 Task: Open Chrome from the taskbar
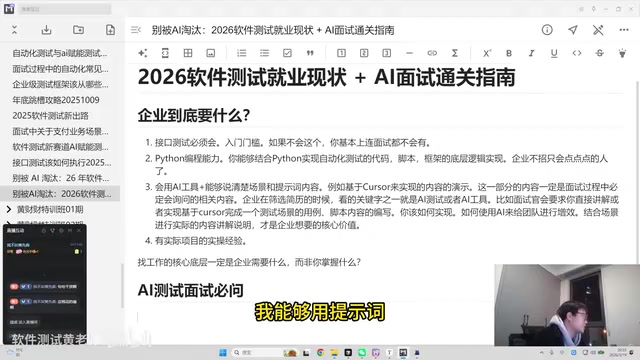(x=320, y=353)
